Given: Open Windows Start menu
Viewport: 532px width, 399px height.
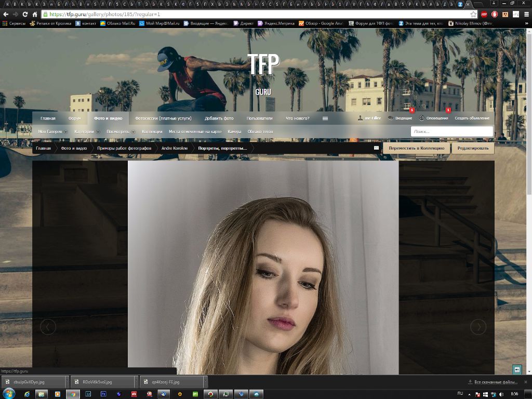Looking at the screenshot, I should (x=9, y=394).
